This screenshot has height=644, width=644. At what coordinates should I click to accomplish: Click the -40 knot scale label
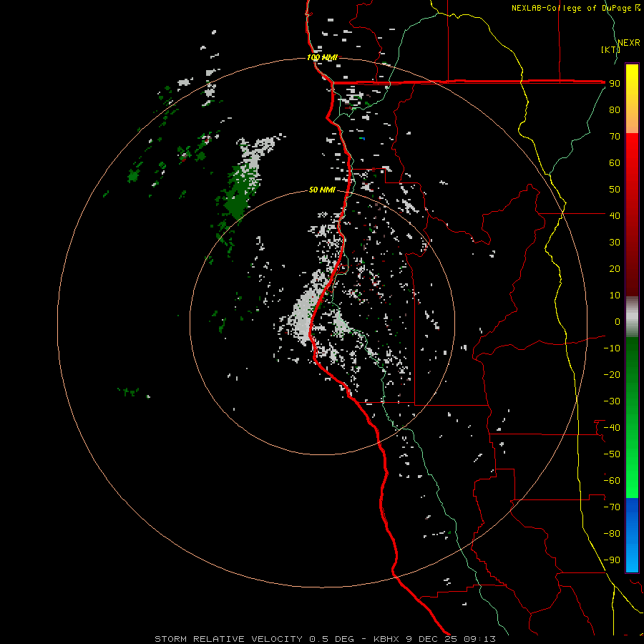612,428
